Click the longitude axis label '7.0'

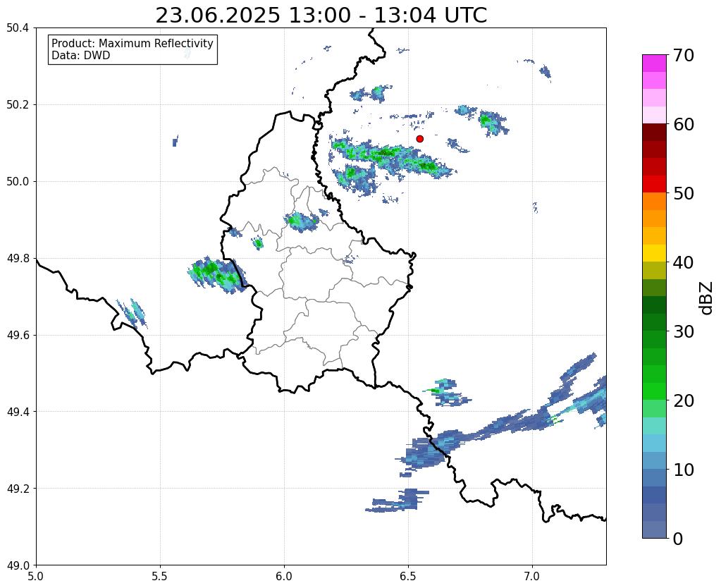click(x=533, y=577)
